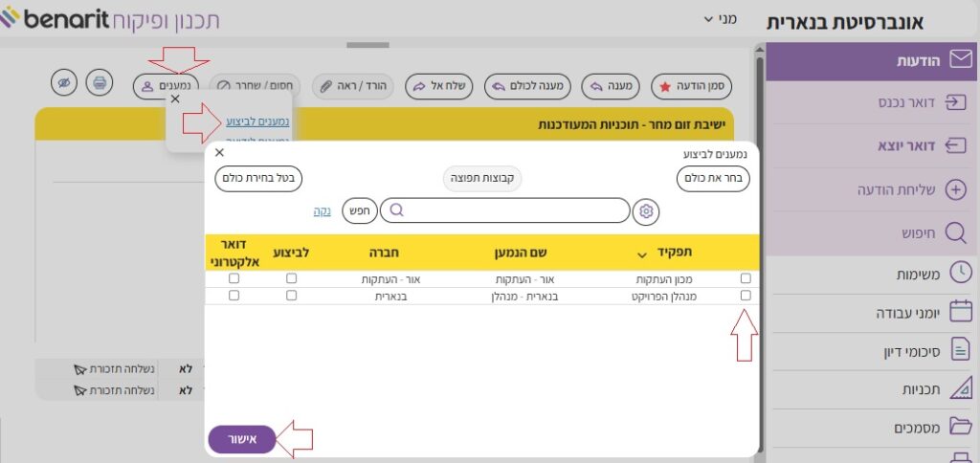
Task: Click the print icon in toolbar
Action: [x=98, y=84]
